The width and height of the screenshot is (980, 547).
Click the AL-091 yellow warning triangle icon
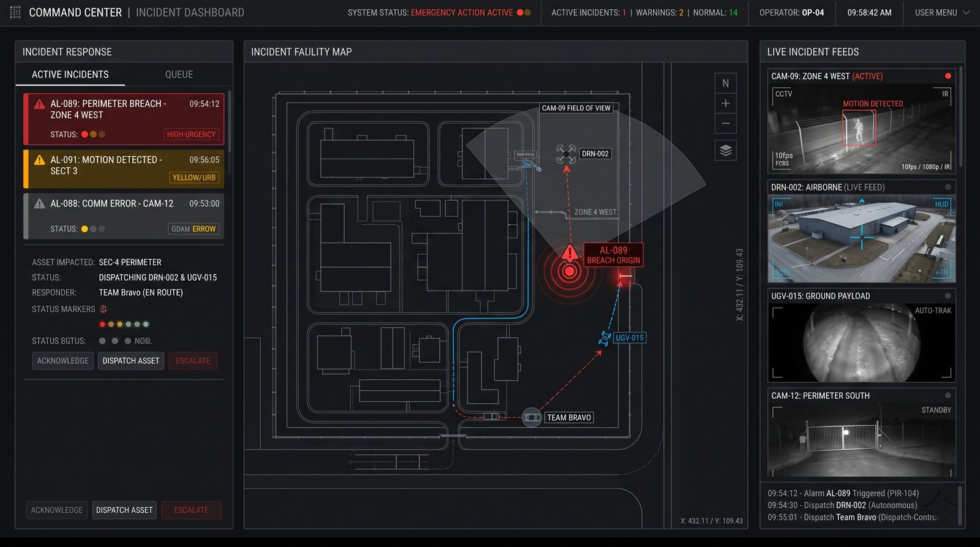(x=40, y=160)
